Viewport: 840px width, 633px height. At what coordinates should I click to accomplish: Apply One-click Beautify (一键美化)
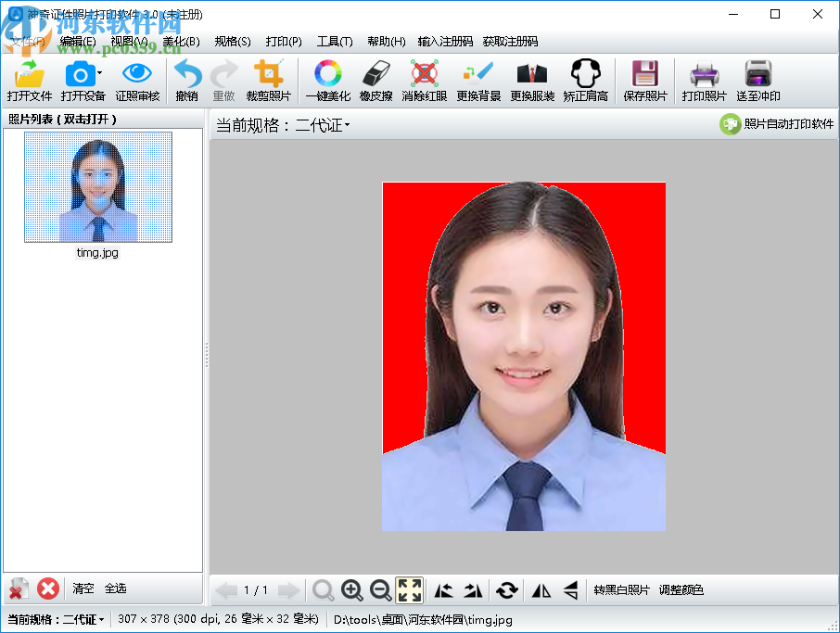[328, 81]
